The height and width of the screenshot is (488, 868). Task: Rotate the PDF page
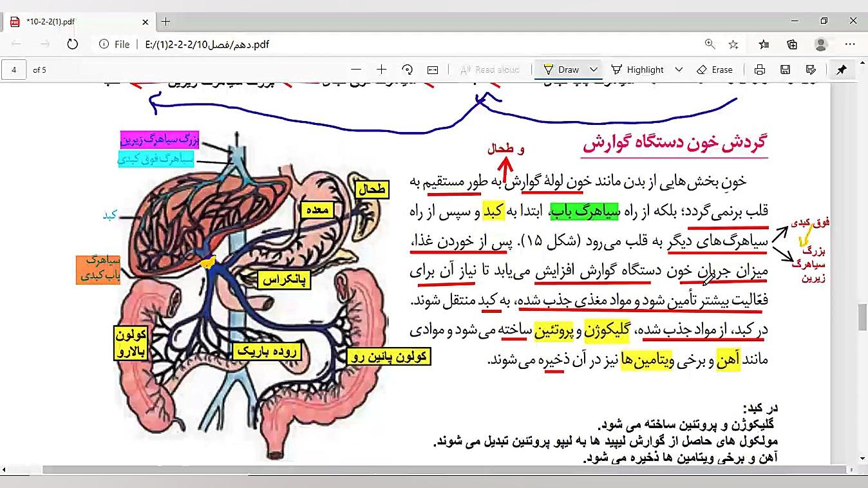(407, 70)
